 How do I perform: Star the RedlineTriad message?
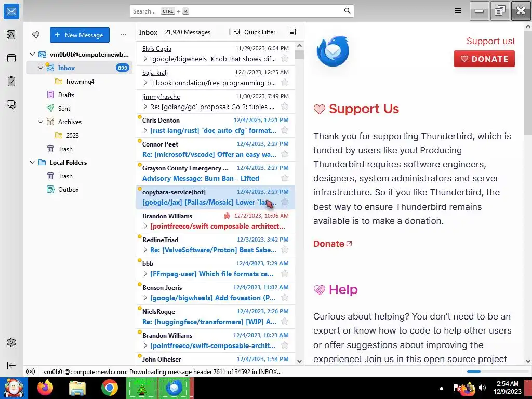coord(285,250)
